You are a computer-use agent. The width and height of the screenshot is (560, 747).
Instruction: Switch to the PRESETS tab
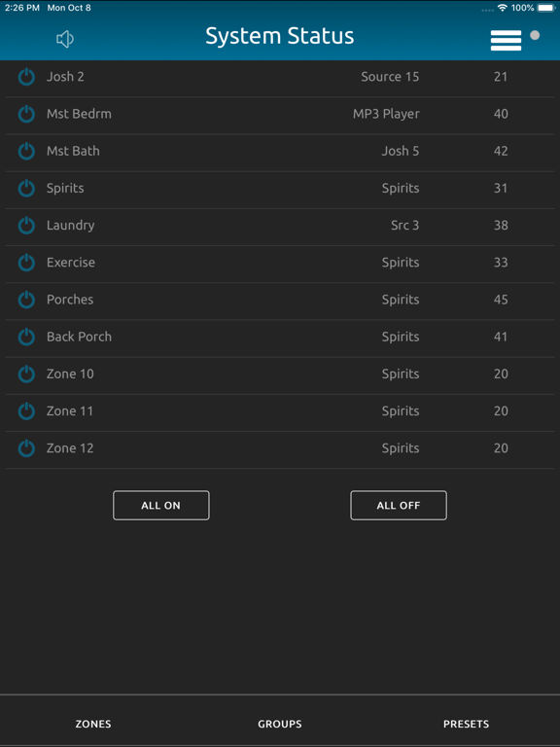coord(467,724)
